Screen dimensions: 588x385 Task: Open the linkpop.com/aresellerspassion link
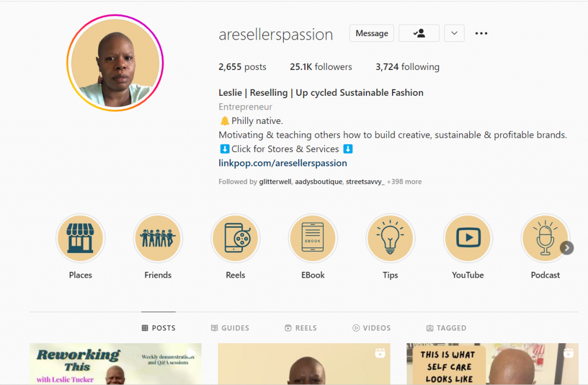click(283, 163)
